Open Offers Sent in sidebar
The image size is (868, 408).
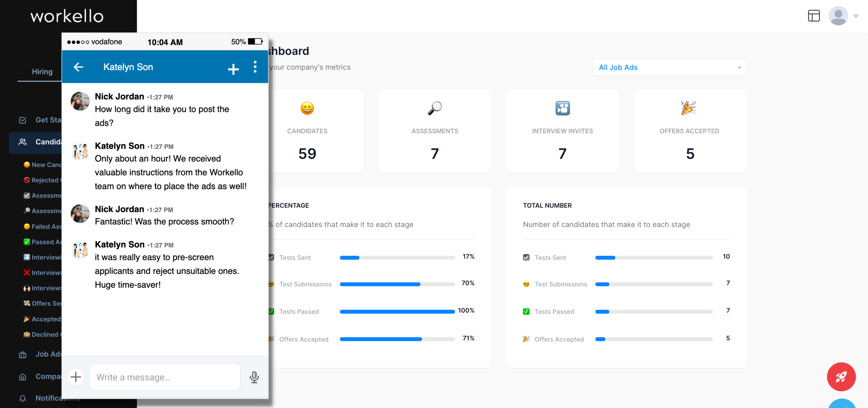click(x=43, y=303)
